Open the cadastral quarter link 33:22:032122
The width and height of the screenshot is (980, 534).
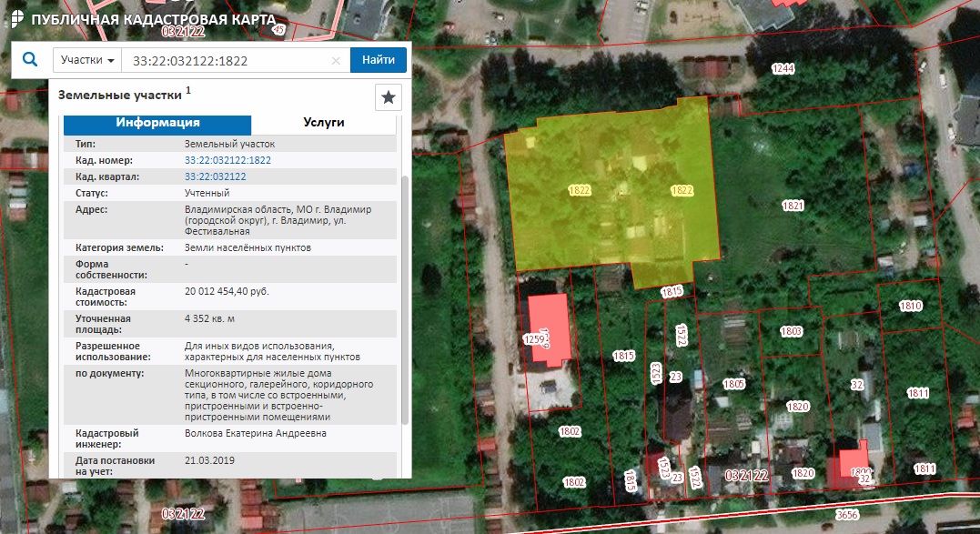point(215,176)
